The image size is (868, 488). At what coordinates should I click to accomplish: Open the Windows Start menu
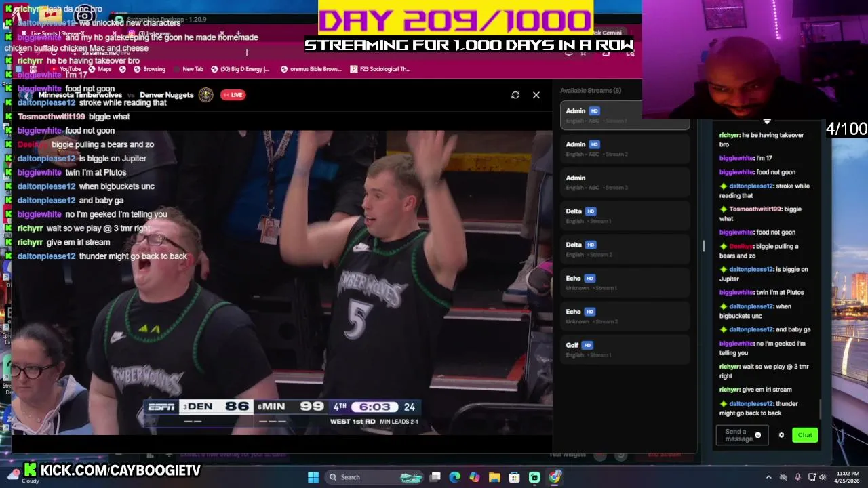(x=313, y=477)
